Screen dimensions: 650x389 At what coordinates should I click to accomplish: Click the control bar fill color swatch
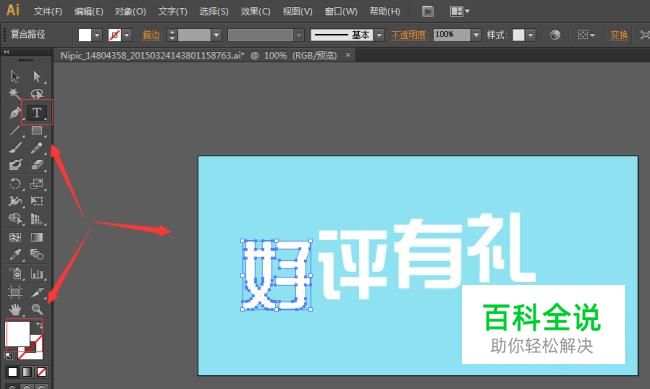tap(85, 35)
